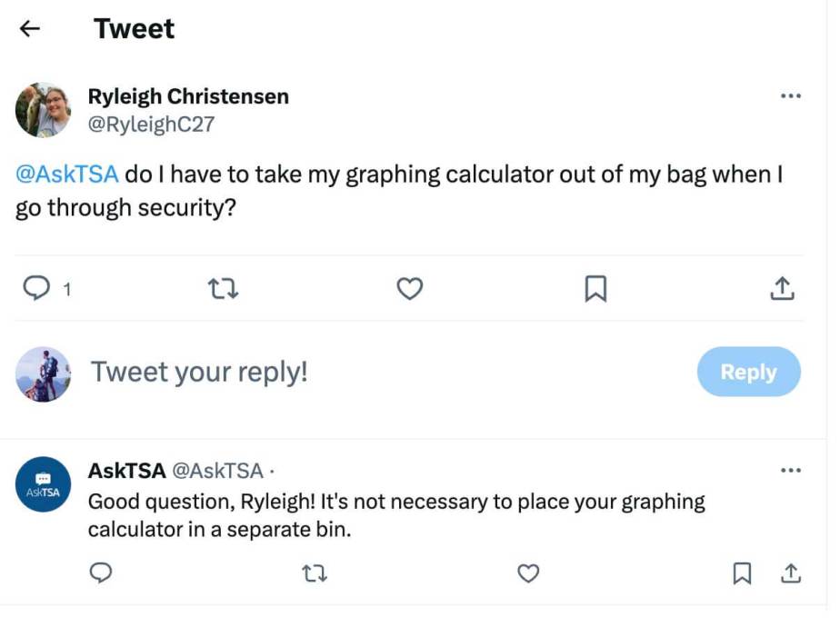Open the three-dot menu on AskTSA's reply

tap(791, 471)
